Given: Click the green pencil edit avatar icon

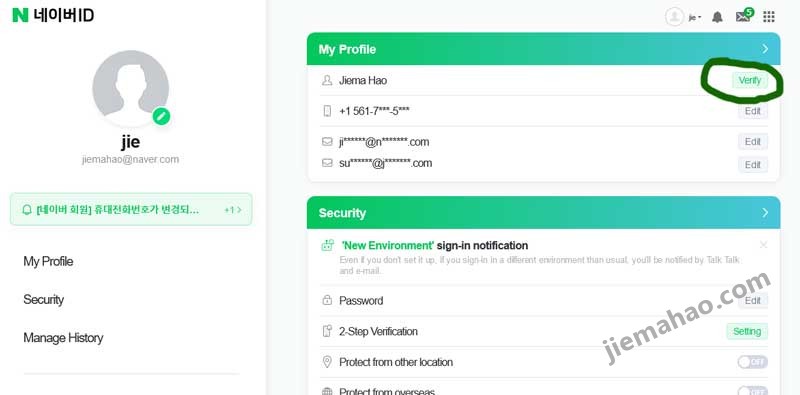Looking at the screenshot, I should [161, 116].
